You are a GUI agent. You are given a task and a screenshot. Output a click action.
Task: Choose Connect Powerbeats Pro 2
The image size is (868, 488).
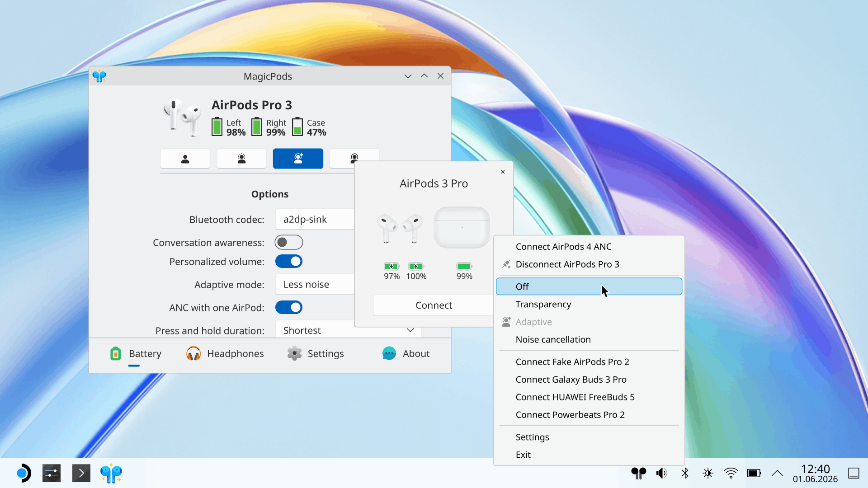pos(589,415)
